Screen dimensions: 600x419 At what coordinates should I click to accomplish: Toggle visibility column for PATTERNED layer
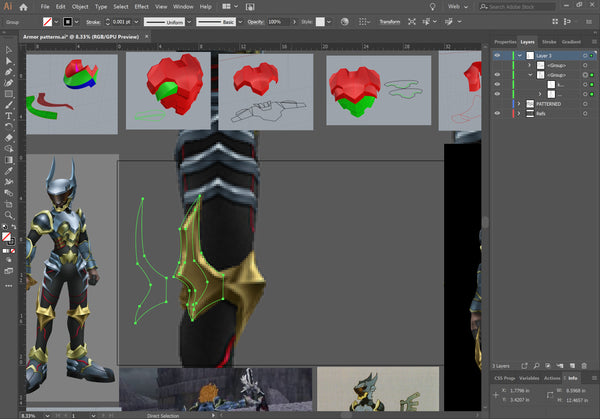[x=497, y=103]
